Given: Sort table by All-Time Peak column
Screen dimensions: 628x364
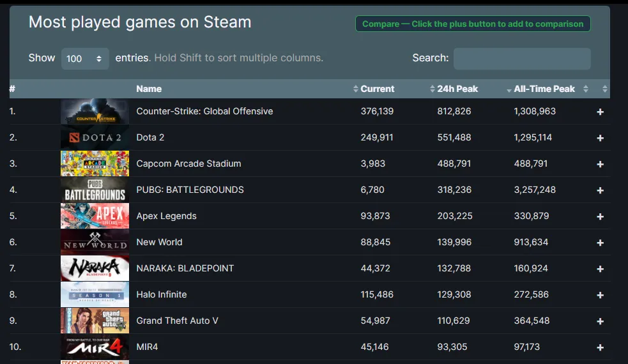Looking at the screenshot, I should [544, 89].
